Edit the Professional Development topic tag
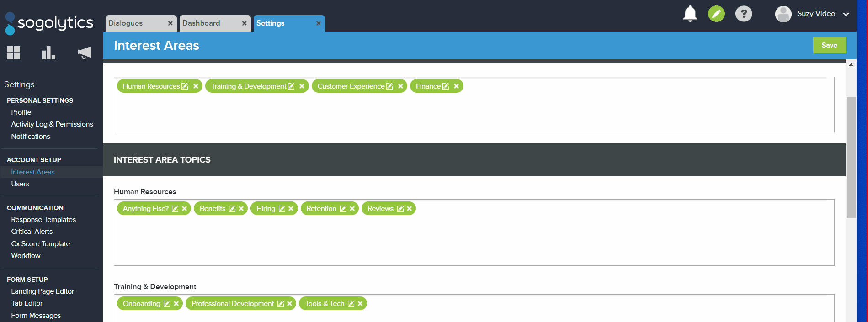The height and width of the screenshot is (322, 868). tap(281, 304)
